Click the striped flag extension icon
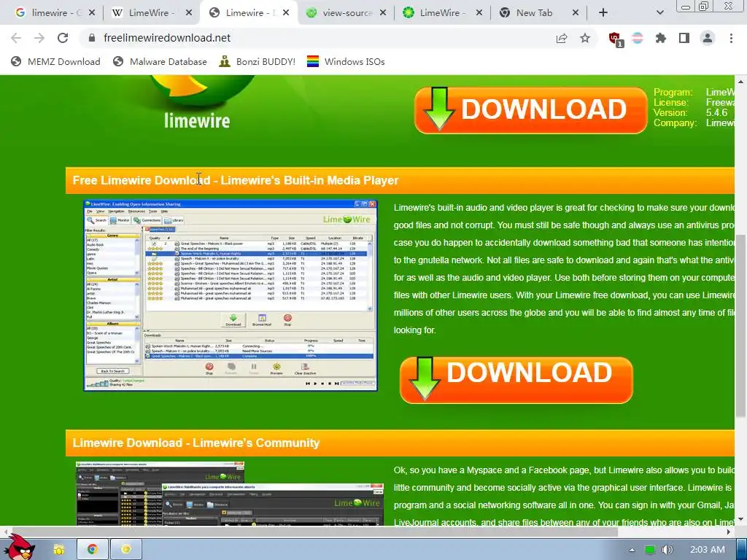Image resolution: width=747 pixels, height=560 pixels. [638, 38]
